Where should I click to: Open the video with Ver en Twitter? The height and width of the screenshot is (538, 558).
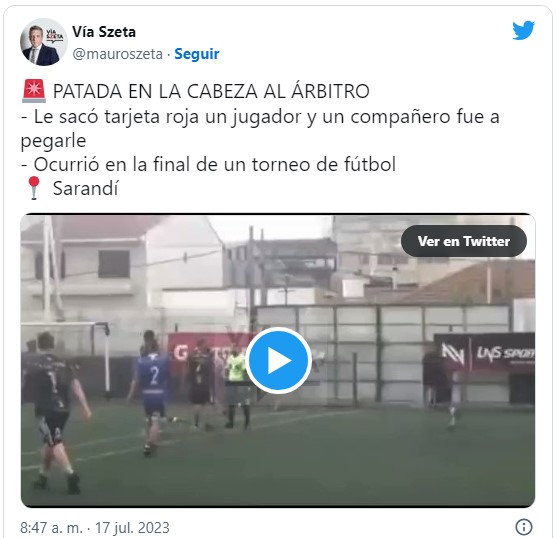[x=464, y=241]
